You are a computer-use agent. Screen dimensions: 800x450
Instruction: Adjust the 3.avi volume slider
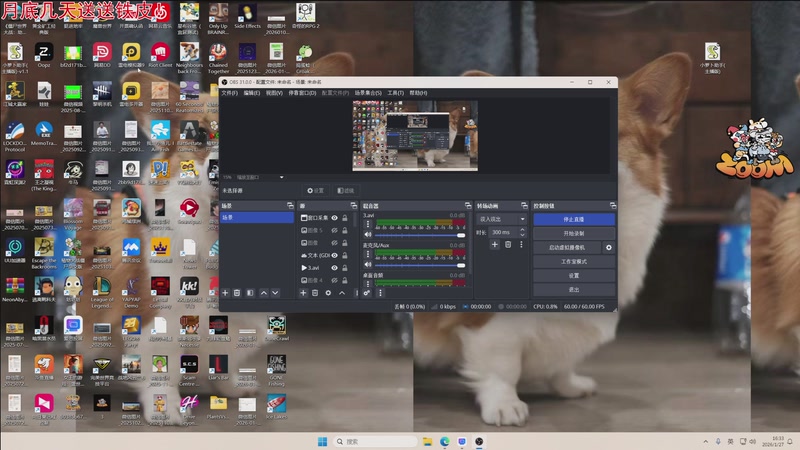click(x=420, y=235)
